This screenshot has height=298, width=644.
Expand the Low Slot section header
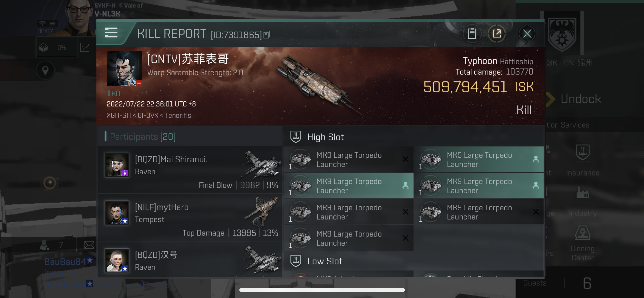point(414,261)
